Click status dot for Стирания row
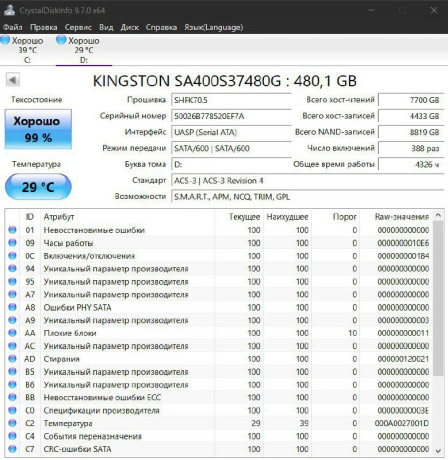The width and height of the screenshot is (448, 460). 12,359
